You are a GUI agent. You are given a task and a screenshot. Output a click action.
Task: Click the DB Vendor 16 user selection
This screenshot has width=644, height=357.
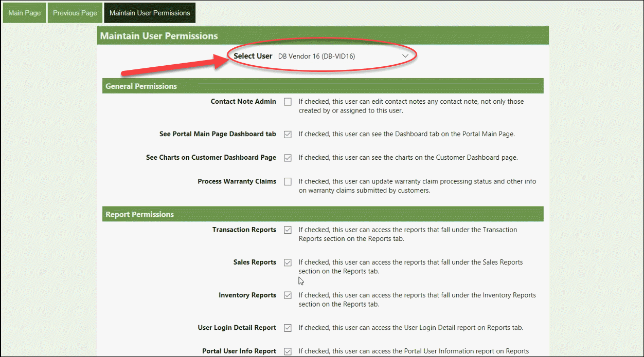click(316, 56)
